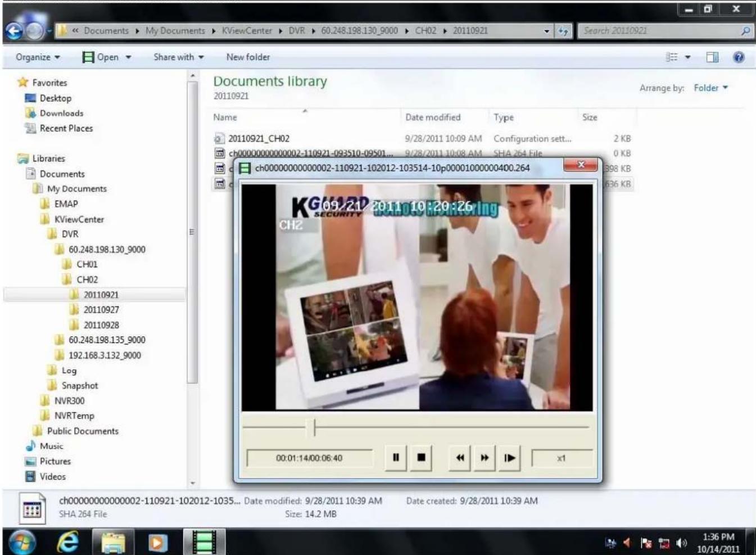Select the Documents library
The height and width of the screenshot is (555, 756).
click(x=62, y=174)
